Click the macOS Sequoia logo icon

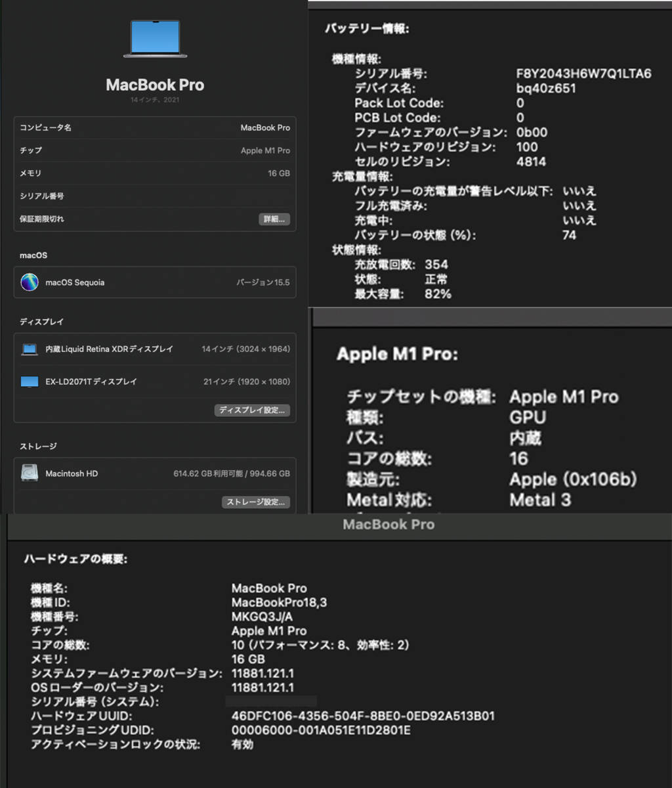[x=30, y=282]
